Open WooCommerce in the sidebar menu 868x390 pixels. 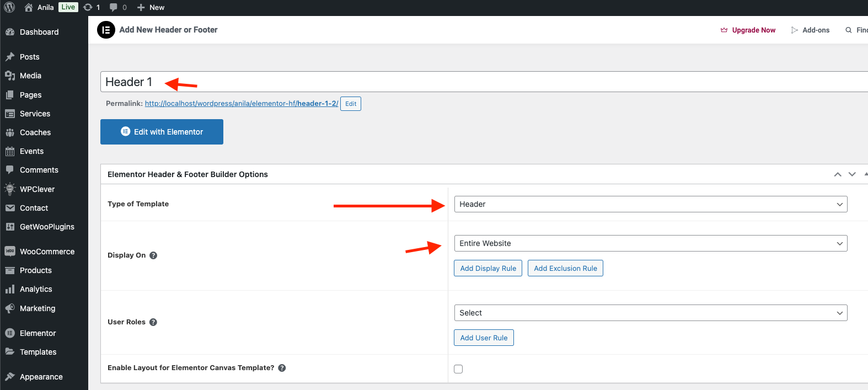click(47, 252)
